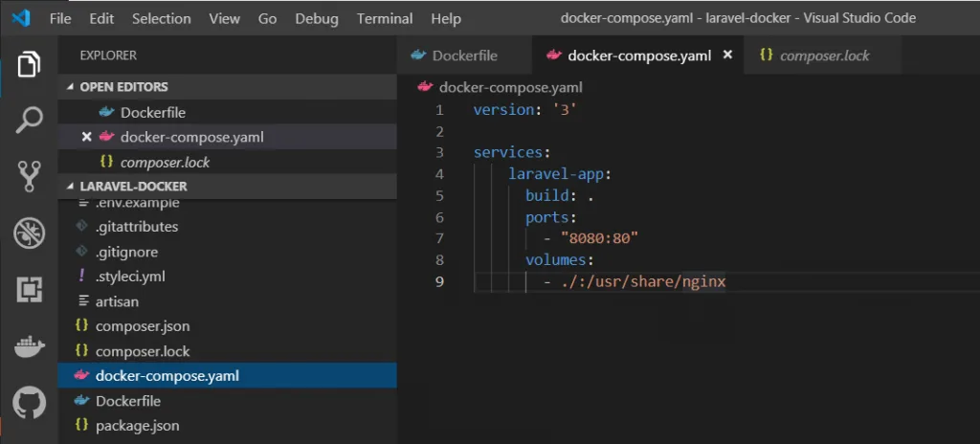The width and height of the screenshot is (980, 444).
Task: Open composer.json in the file tree
Action: pyautogui.click(x=228, y=326)
